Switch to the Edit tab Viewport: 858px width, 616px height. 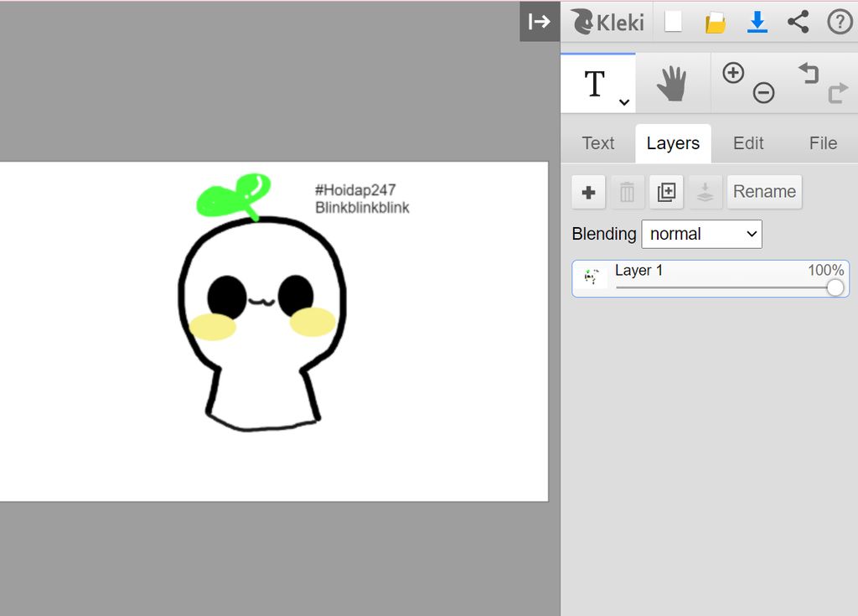click(748, 143)
